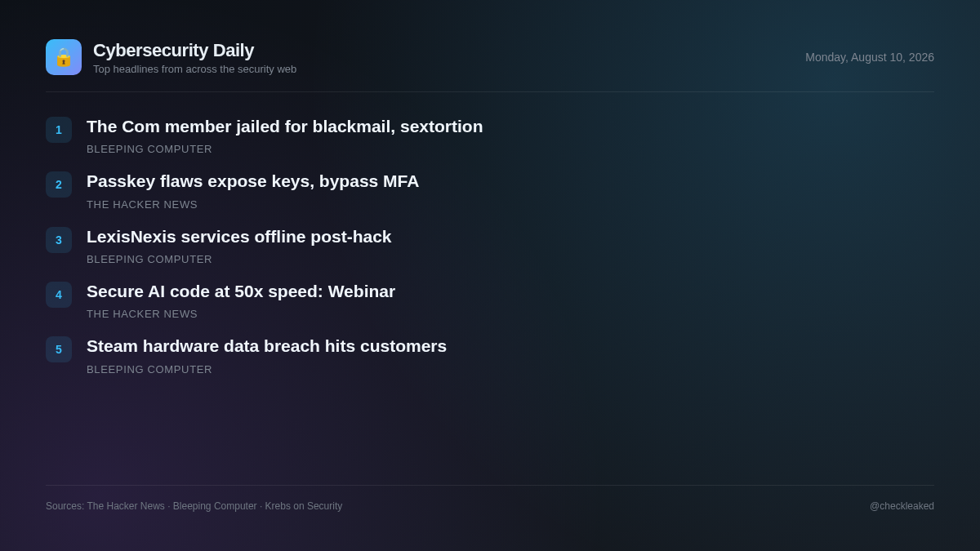Click the lock logo icon
The width and height of the screenshot is (980, 551).
point(64,57)
